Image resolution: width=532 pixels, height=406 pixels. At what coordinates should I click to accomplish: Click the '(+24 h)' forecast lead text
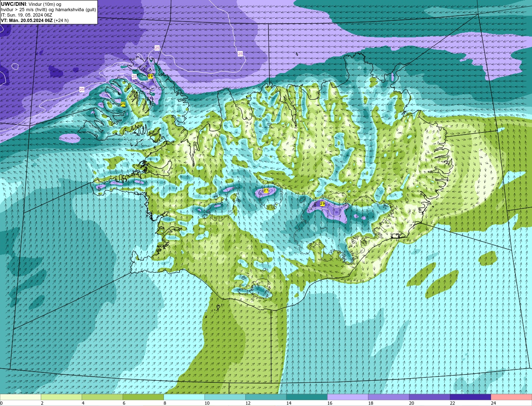(62, 20)
